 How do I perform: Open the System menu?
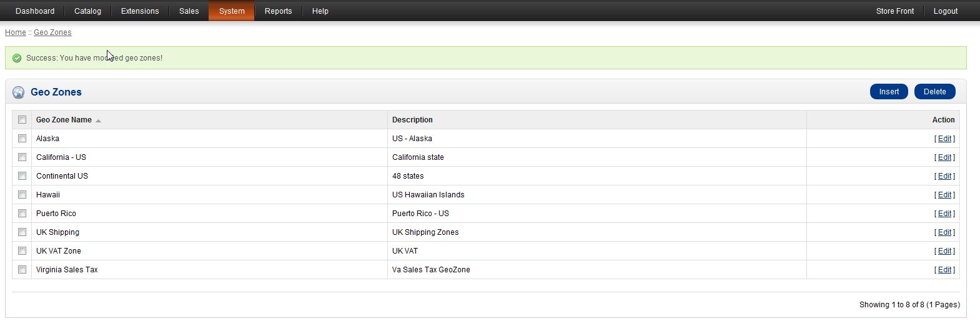pos(232,11)
